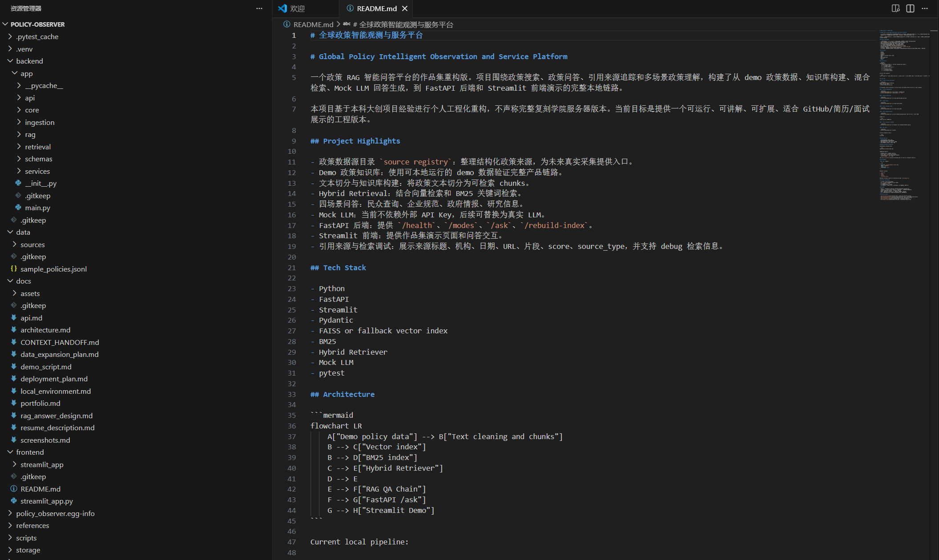Expand the policy_observer.egg-info folder
The height and width of the screenshot is (560, 939).
[10, 513]
